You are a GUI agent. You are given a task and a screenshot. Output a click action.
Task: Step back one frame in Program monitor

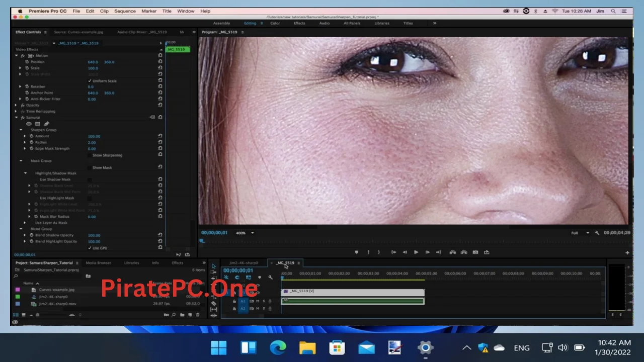coord(405,252)
